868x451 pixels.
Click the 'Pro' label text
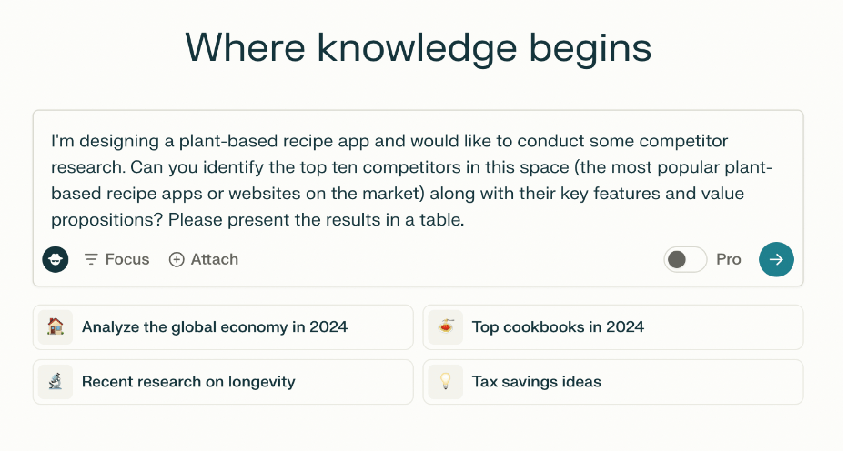(729, 259)
